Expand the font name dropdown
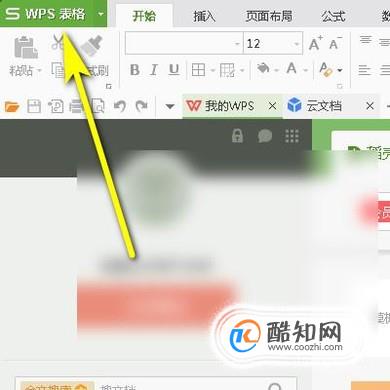This screenshot has width=390, height=390. click(237, 44)
